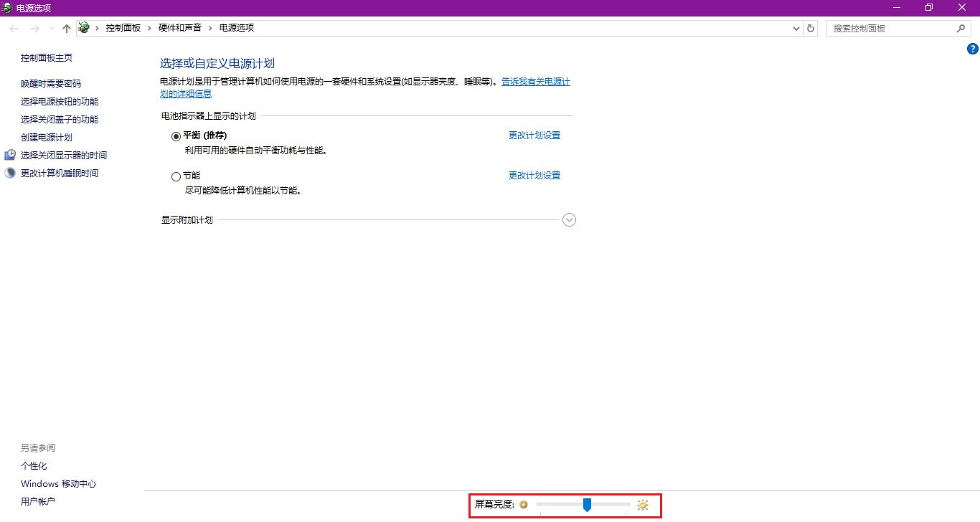Screen dimensions: 980x522
Task: Click the moon icon beside 更改计算机睡眠时间
Action: pyautogui.click(x=10, y=173)
